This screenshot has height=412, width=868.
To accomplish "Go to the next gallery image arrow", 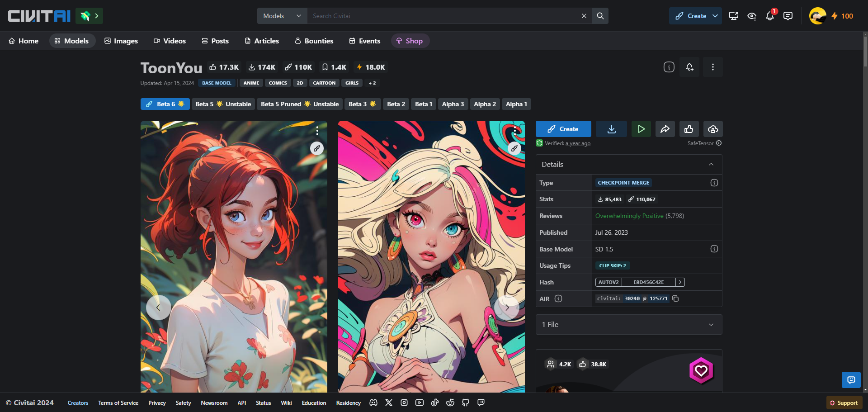I will (x=507, y=308).
